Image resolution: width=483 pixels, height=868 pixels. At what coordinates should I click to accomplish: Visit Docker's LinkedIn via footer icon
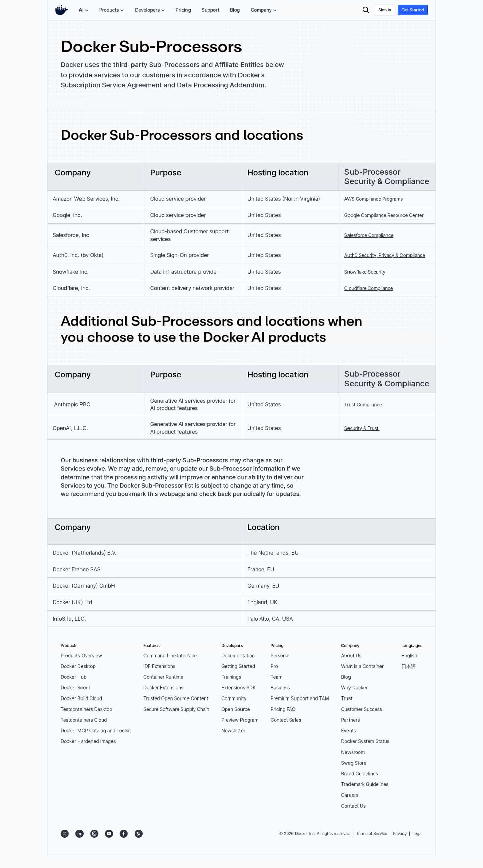pyautogui.click(x=79, y=834)
